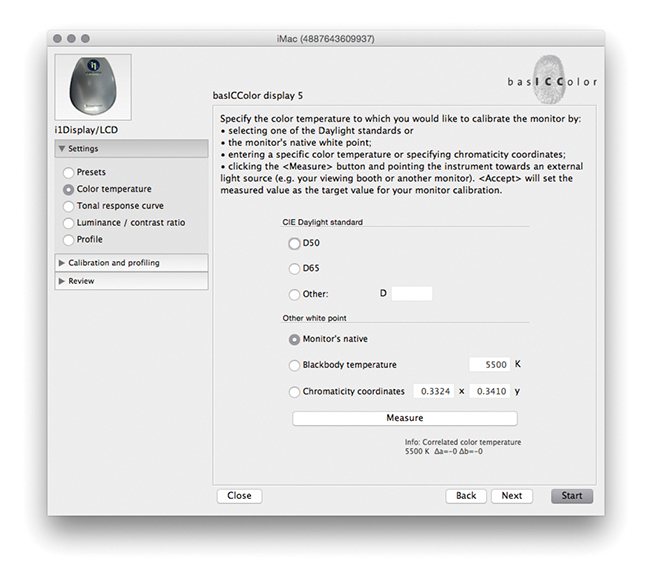
Task: Click the zoom window button in the title bar
Action: (x=85, y=39)
